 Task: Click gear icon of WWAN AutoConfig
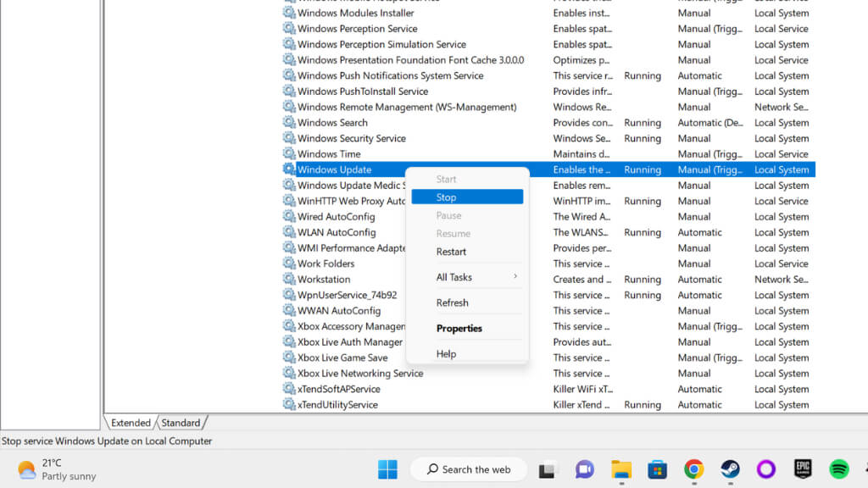point(289,310)
